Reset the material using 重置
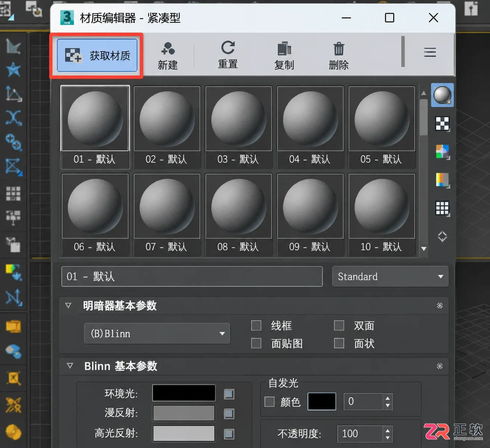This screenshot has height=448, width=490. tap(228, 55)
